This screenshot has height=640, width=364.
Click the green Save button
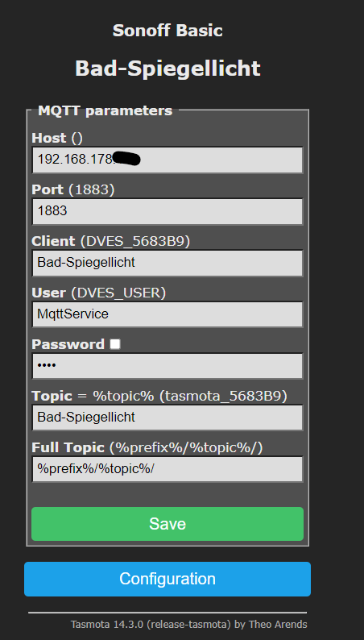[168, 524]
